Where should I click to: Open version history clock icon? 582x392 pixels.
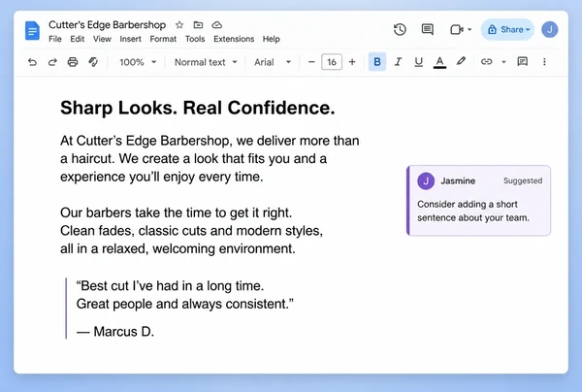(400, 29)
